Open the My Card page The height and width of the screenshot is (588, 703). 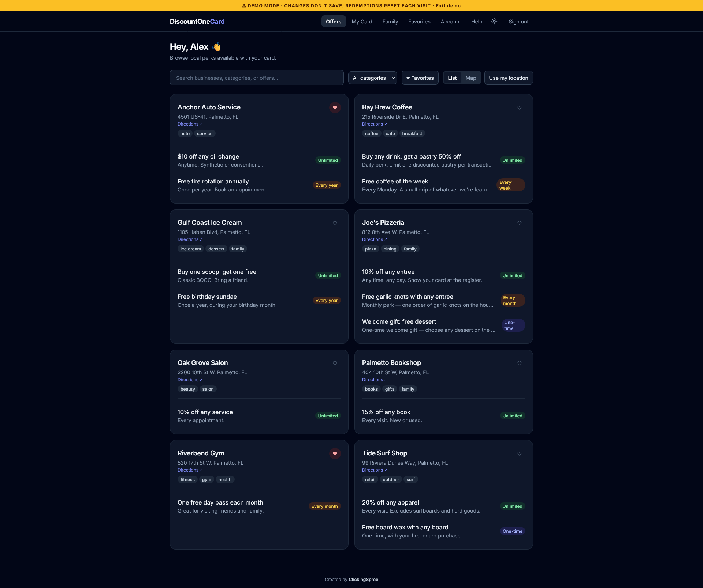pyautogui.click(x=362, y=21)
